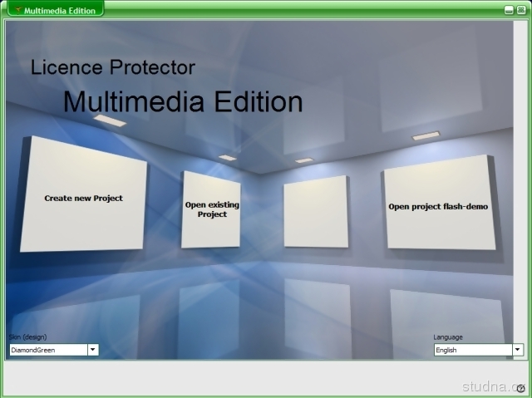Click the DiamondGreen skin field

48,350
